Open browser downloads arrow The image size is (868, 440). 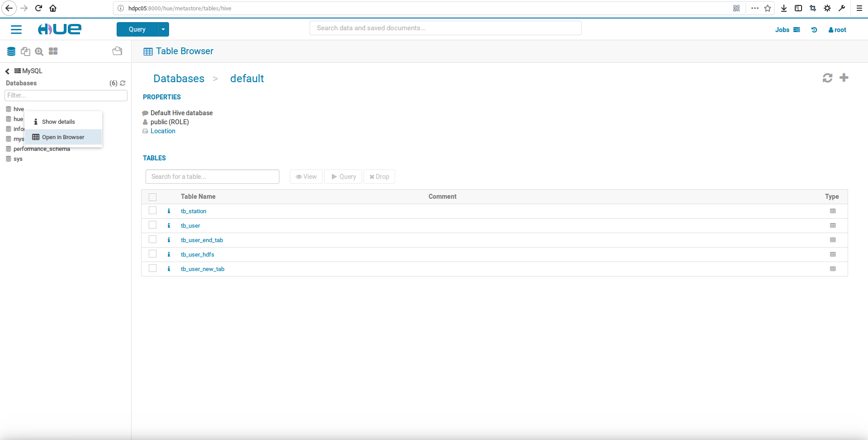click(784, 8)
